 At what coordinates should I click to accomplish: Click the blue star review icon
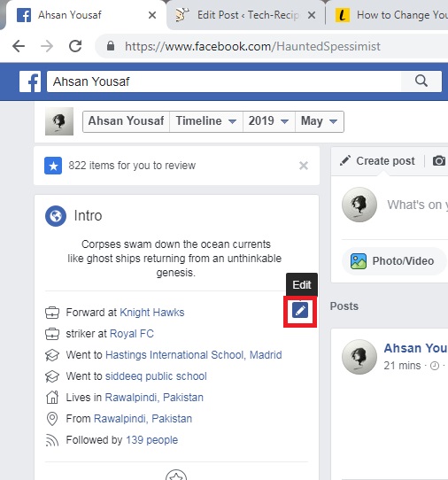[53, 166]
